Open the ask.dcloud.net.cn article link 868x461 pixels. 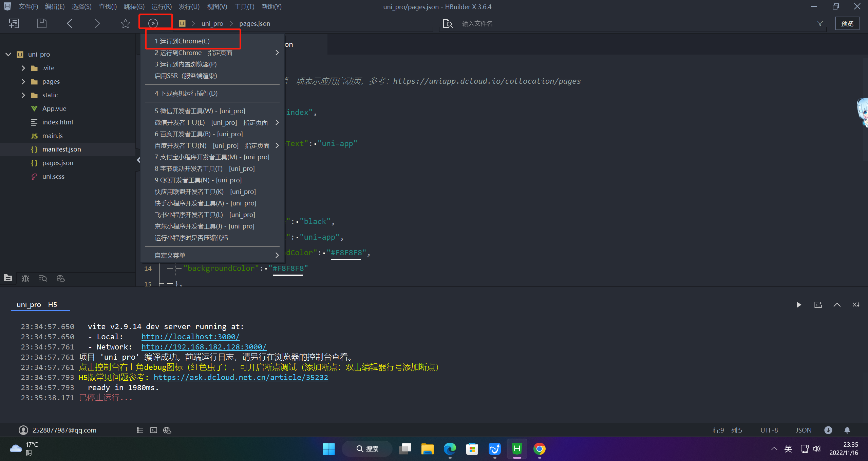[241, 377]
